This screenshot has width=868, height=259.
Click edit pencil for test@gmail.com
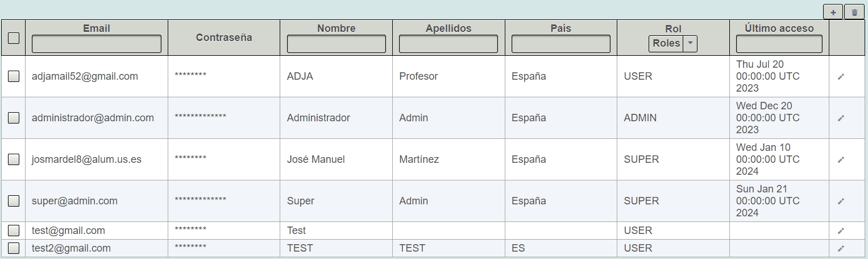click(841, 231)
